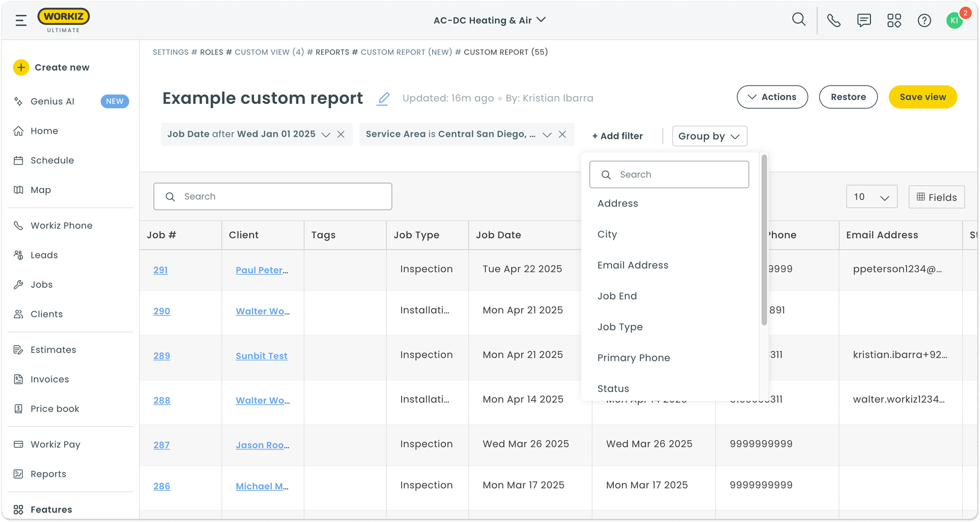Open the Fields column chooser
Image resolution: width=980 pixels, height=522 pixels.
click(x=936, y=197)
